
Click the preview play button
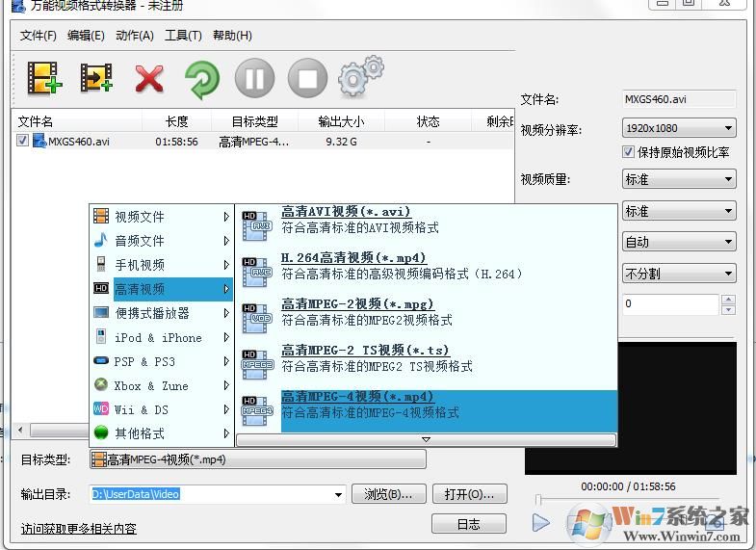540,522
